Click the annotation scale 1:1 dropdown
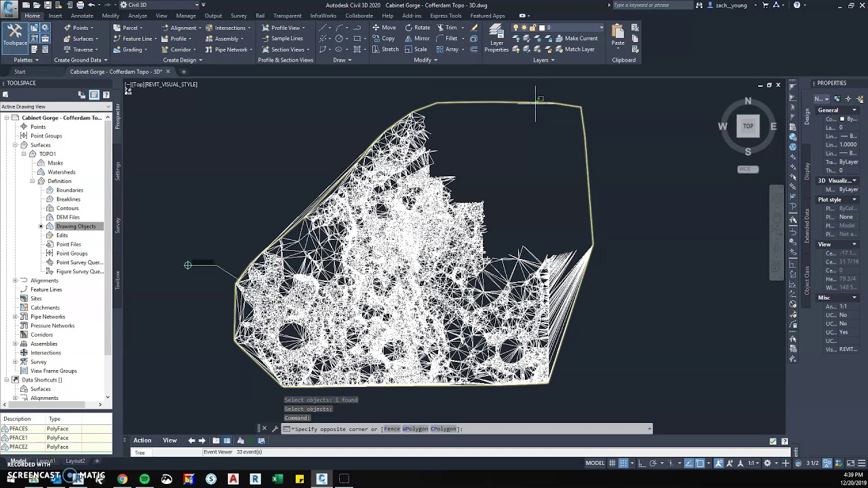This screenshot has width=868, height=488. pyautogui.click(x=753, y=463)
